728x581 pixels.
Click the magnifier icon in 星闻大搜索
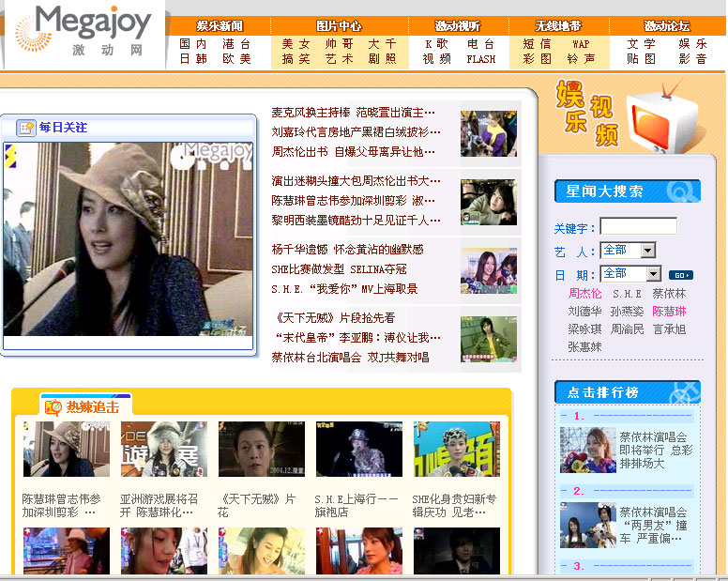click(x=682, y=191)
